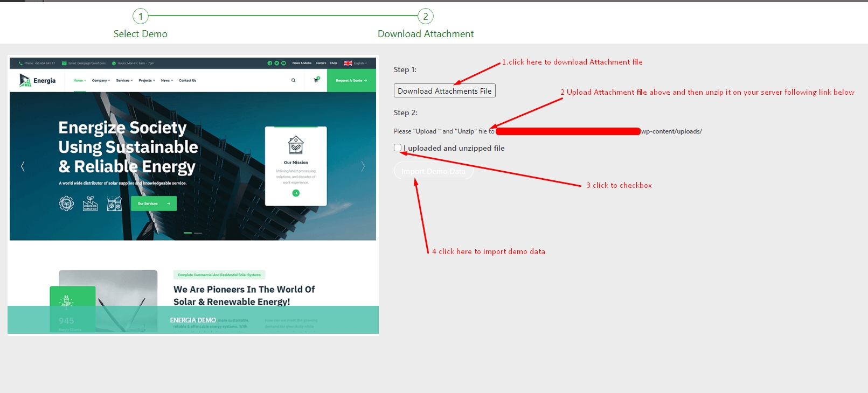Click green arrow circle in Our Mission card

click(296, 193)
